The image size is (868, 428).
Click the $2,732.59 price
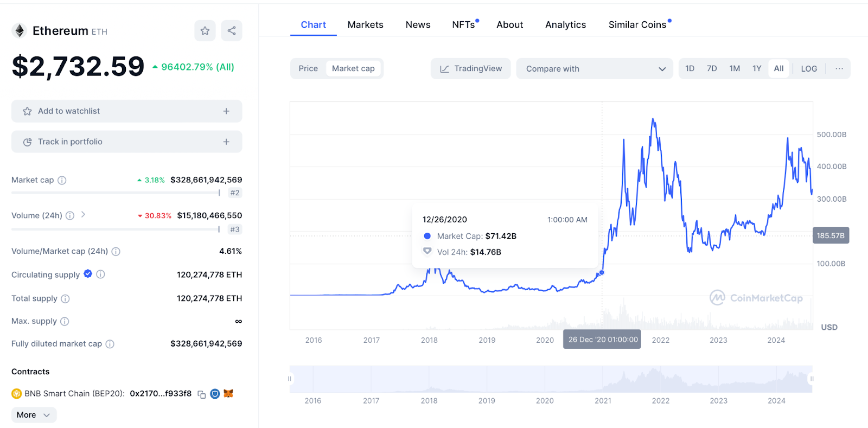[78, 67]
